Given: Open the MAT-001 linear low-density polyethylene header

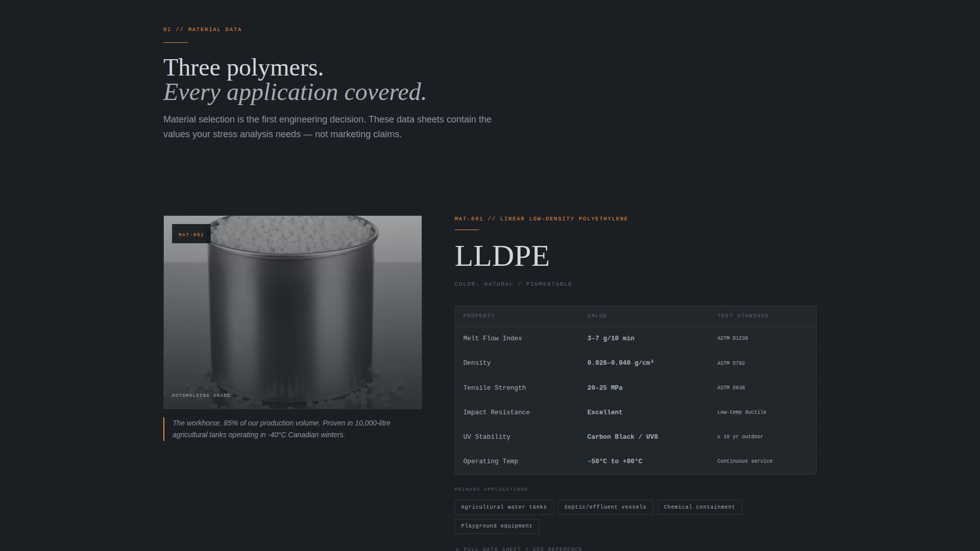Looking at the screenshot, I should (541, 218).
